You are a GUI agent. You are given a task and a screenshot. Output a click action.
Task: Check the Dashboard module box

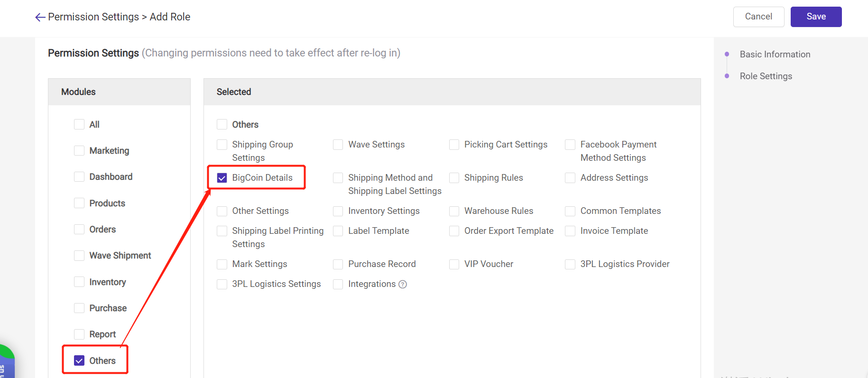79,176
